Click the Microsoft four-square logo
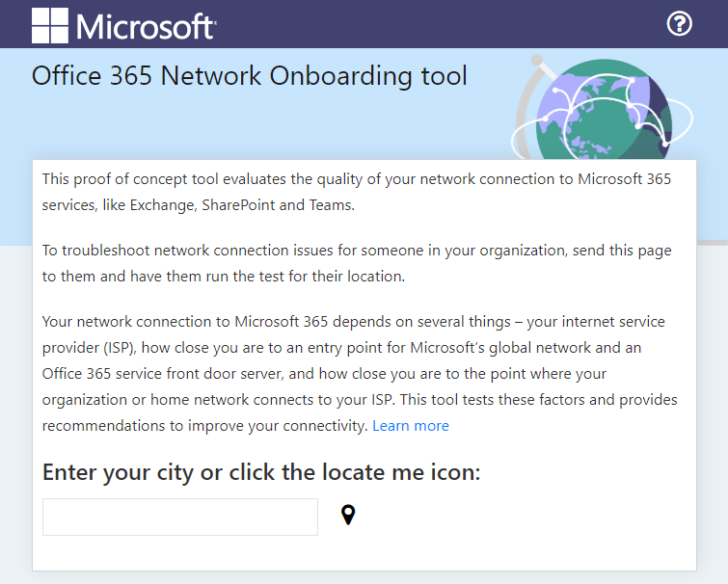 (x=50, y=25)
